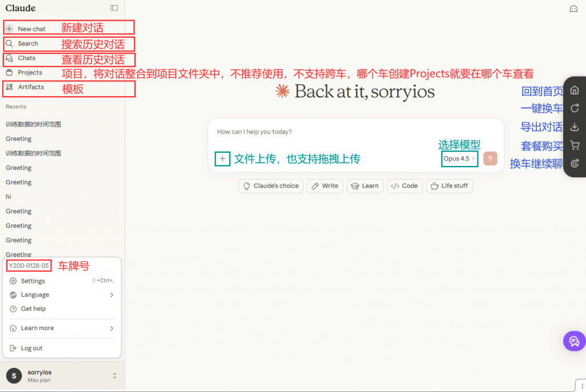Collapse the sidebar with the panel toggle
The height and width of the screenshot is (392, 586).
(114, 9)
